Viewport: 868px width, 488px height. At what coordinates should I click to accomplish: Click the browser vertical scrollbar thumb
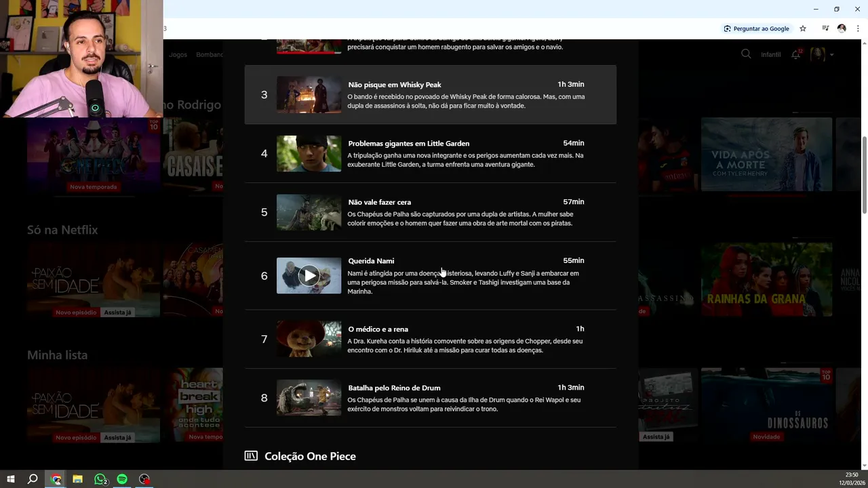point(864,175)
